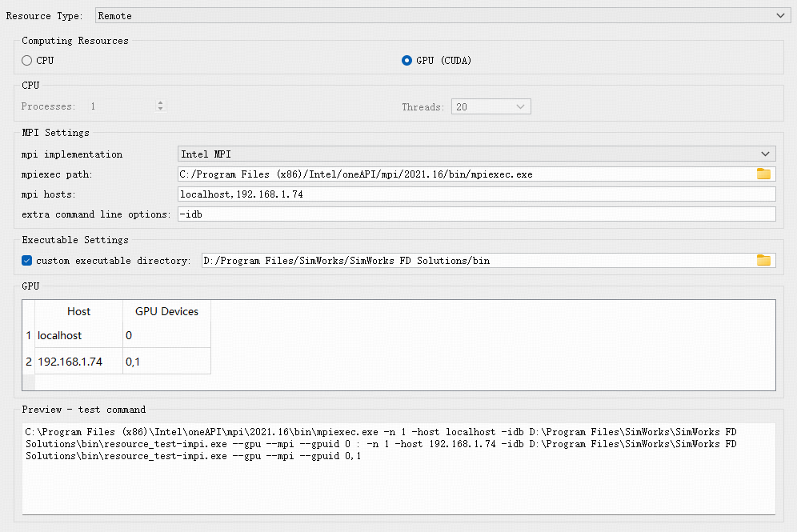Select the CPU computing resource option
This screenshot has height=532, width=797.
(27, 61)
